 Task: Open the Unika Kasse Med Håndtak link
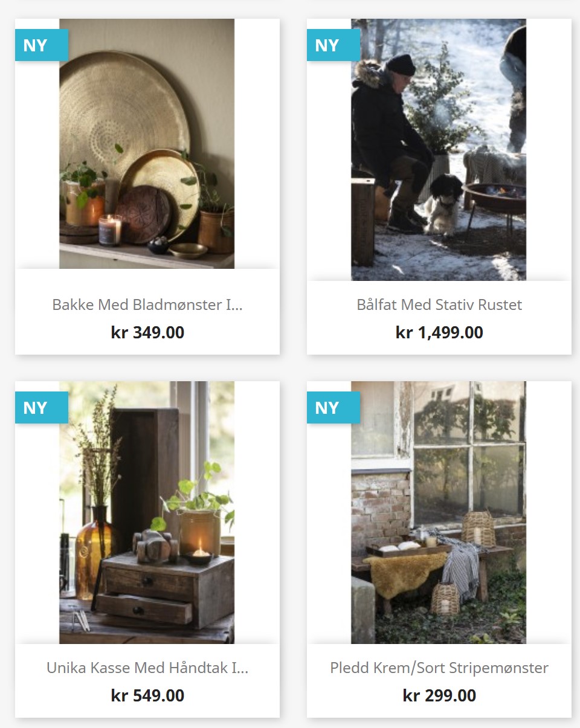click(x=147, y=668)
